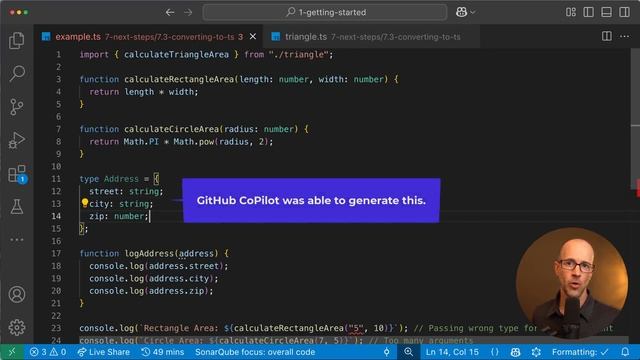Click the 49 mins time tracking status

[x=162, y=352]
